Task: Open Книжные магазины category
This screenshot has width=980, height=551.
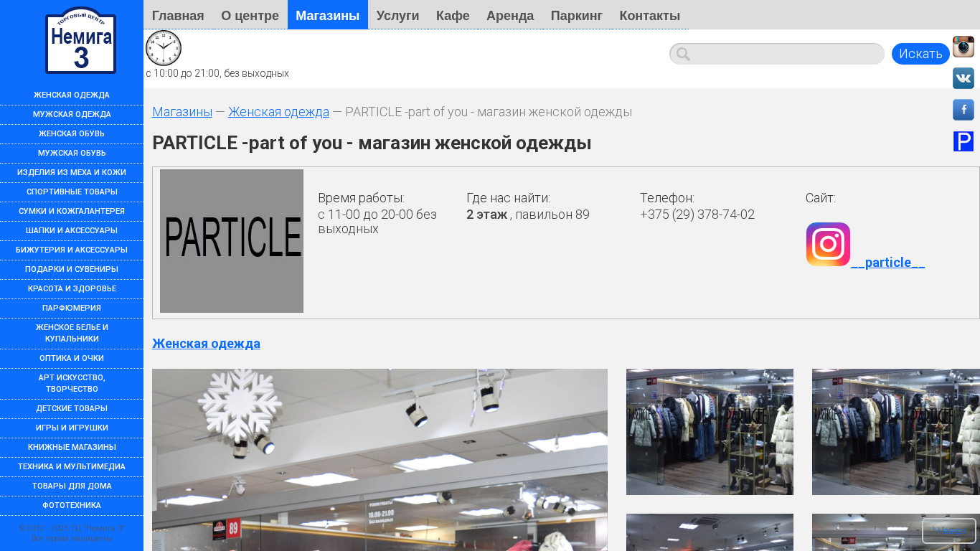Action: [x=72, y=448]
